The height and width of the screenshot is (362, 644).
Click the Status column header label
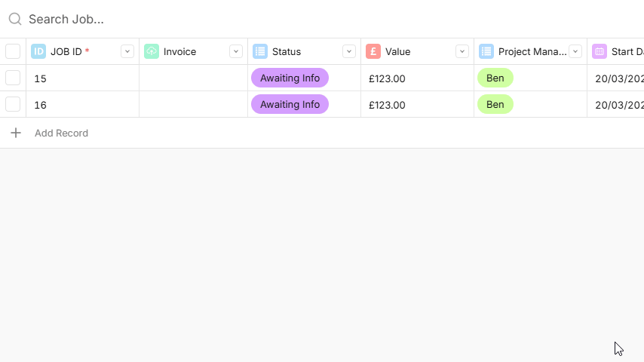coord(287,51)
